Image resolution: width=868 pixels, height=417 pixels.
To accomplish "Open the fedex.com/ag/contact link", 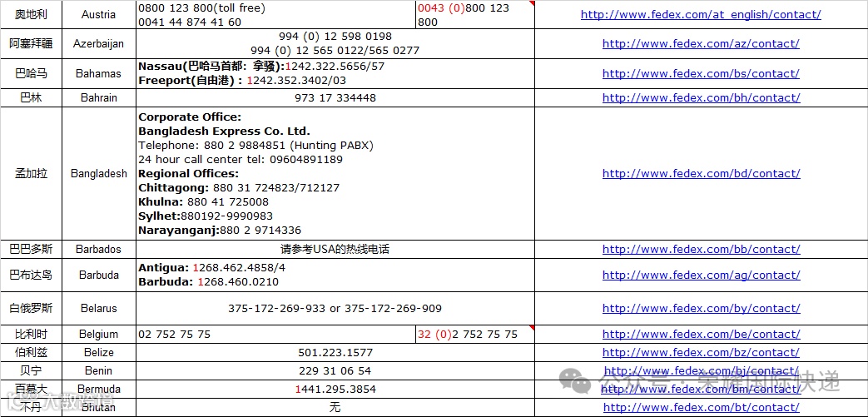I will pyautogui.click(x=701, y=276).
